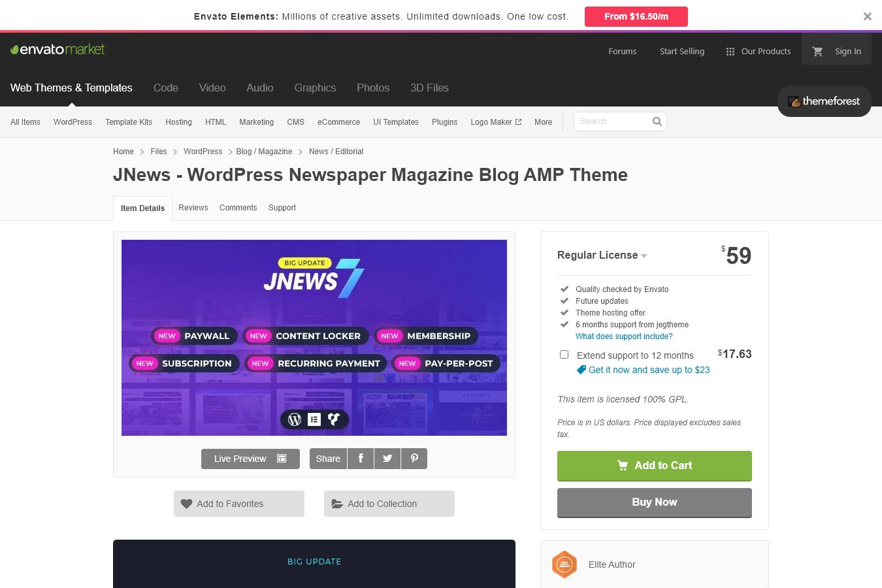
Task: Open CMS subcategory
Action: point(295,122)
